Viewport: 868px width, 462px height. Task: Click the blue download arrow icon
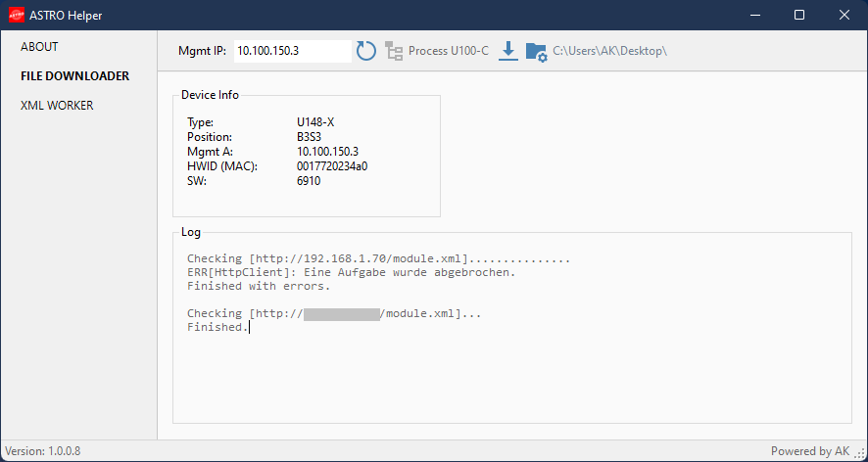click(x=508, y=51)
